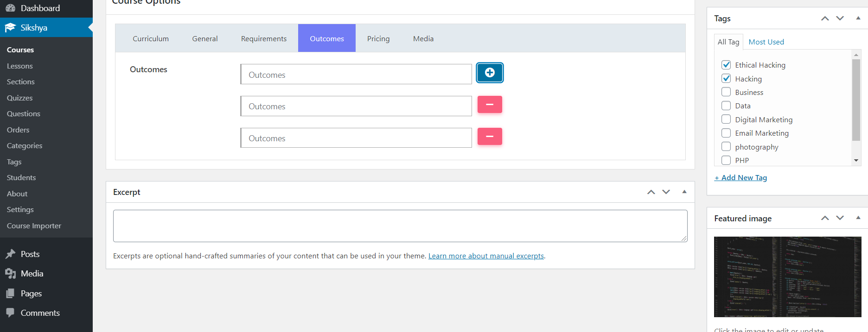Click the second Outcomes input field

356,106
